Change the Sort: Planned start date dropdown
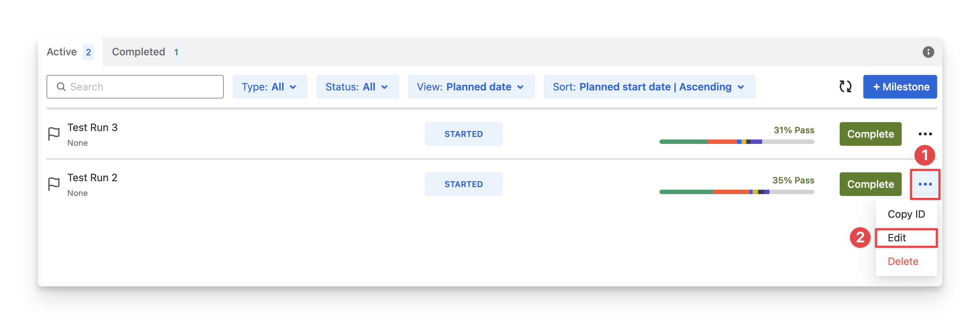Image resolution: width=980 pixels, height=324 pixels. tap(649, 87)
